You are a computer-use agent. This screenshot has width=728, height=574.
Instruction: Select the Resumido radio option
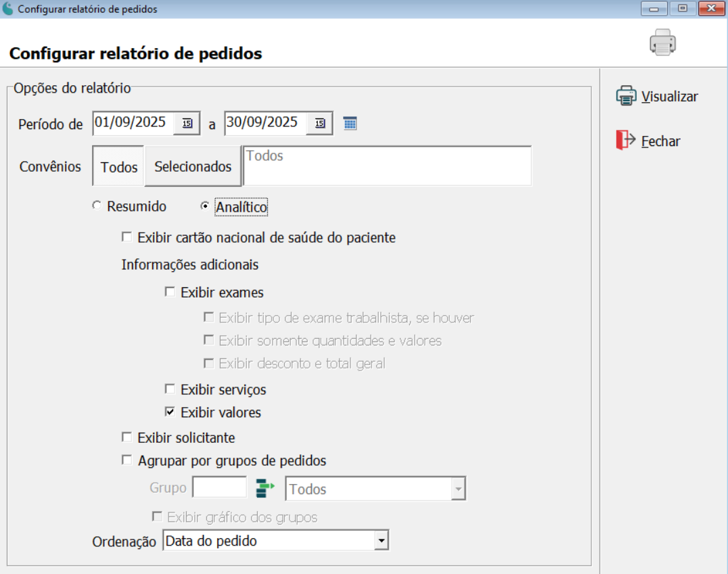click(97, 206)
